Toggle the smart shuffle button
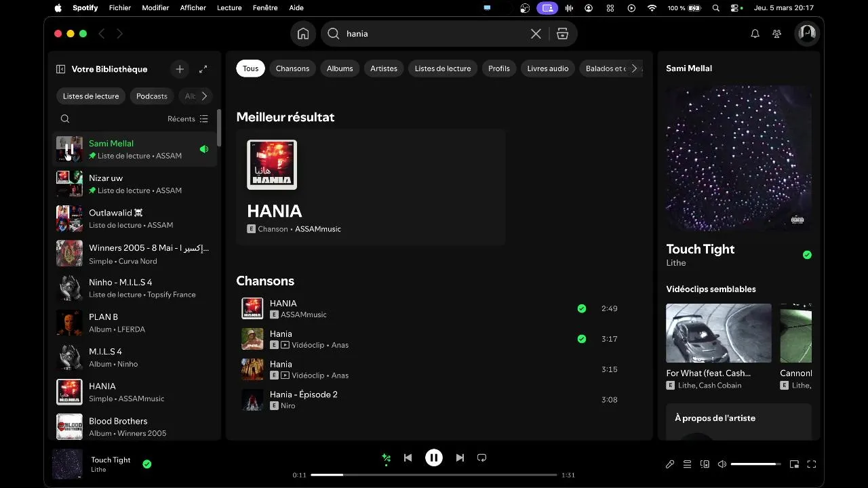 [x=386, y=458]
